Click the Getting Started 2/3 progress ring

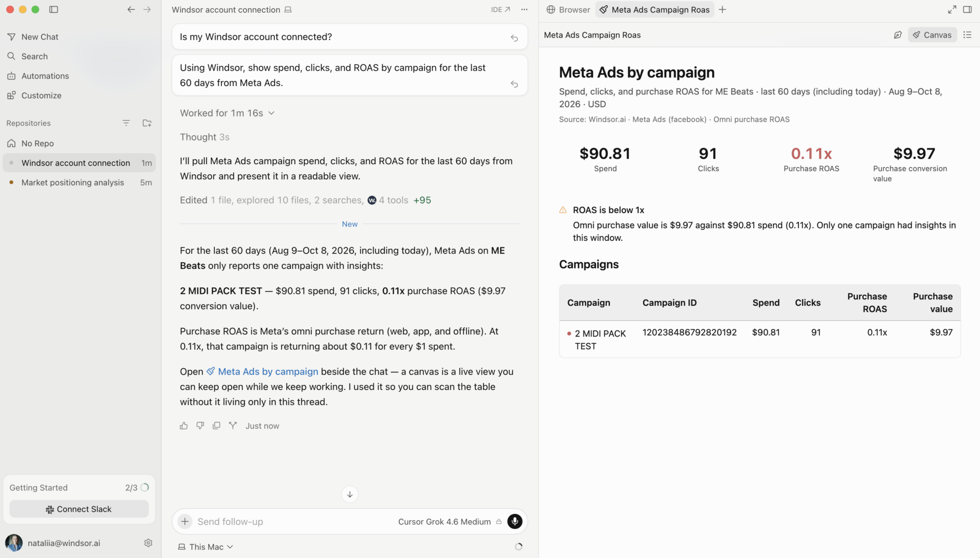(x=145, y=487)
